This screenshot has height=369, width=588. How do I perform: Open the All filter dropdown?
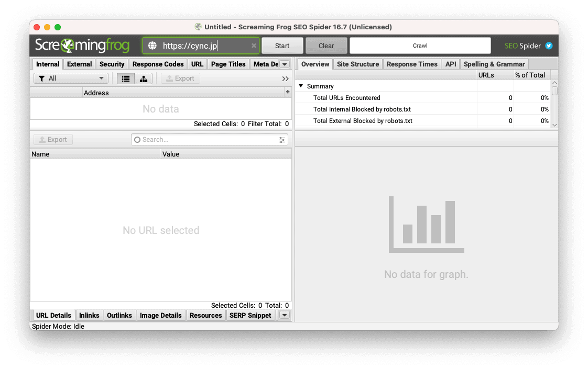click(x=71, y=79)
